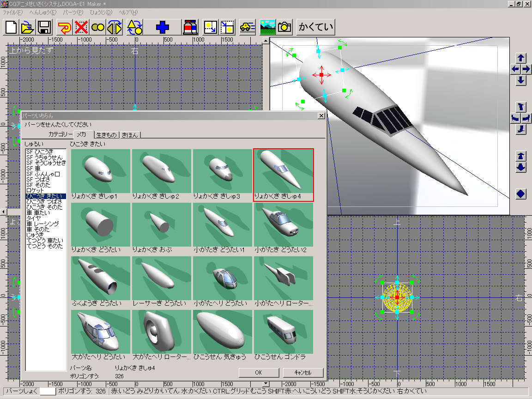Click the zoom in arrow icon
532x399 pixels.
(x=521, y=157)
